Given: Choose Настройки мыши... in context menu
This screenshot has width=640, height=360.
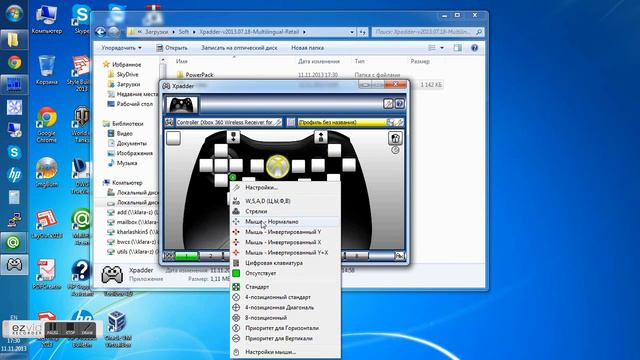Looking at the screenshot, I should click(285, 352).
